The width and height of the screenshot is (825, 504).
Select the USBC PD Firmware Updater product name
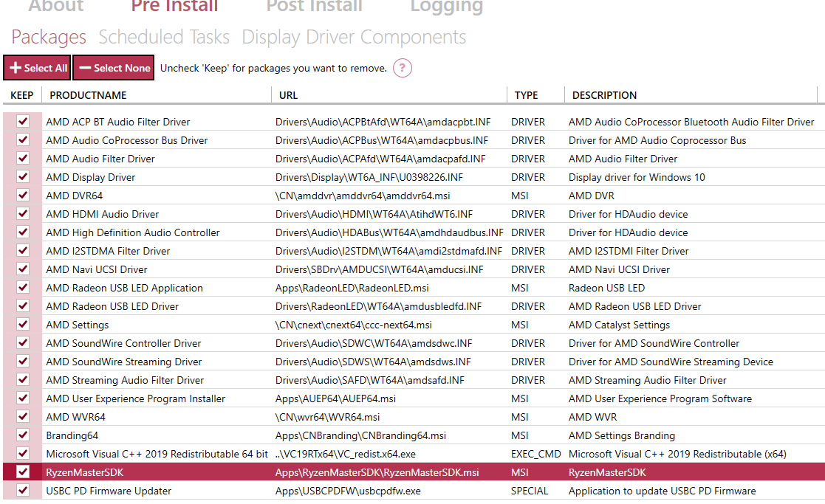[109, 491]
